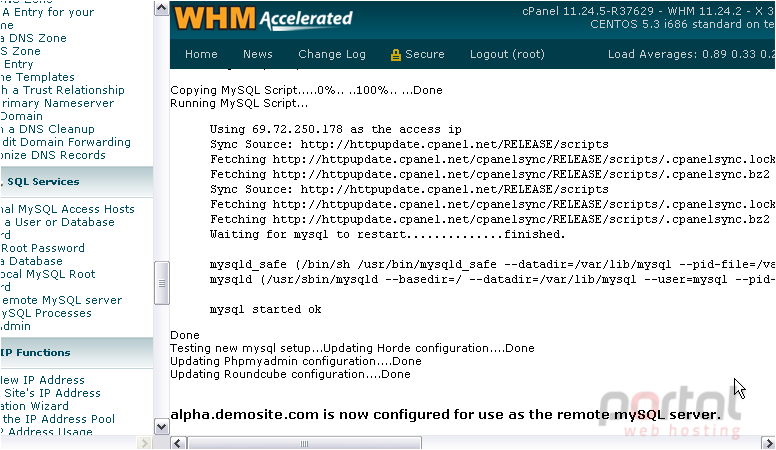Click the WHM Accelerated logo

tap(263, 18)
